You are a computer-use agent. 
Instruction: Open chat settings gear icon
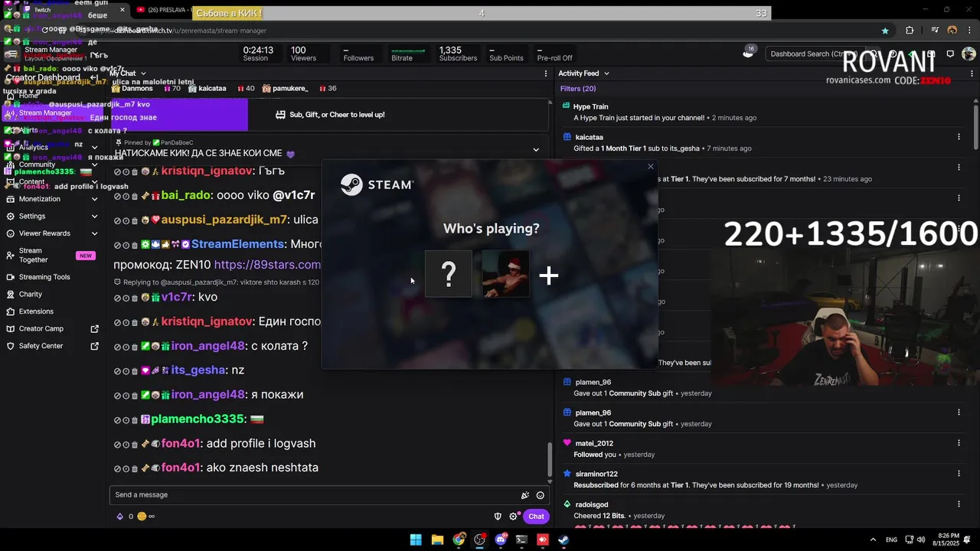point(514,517)
